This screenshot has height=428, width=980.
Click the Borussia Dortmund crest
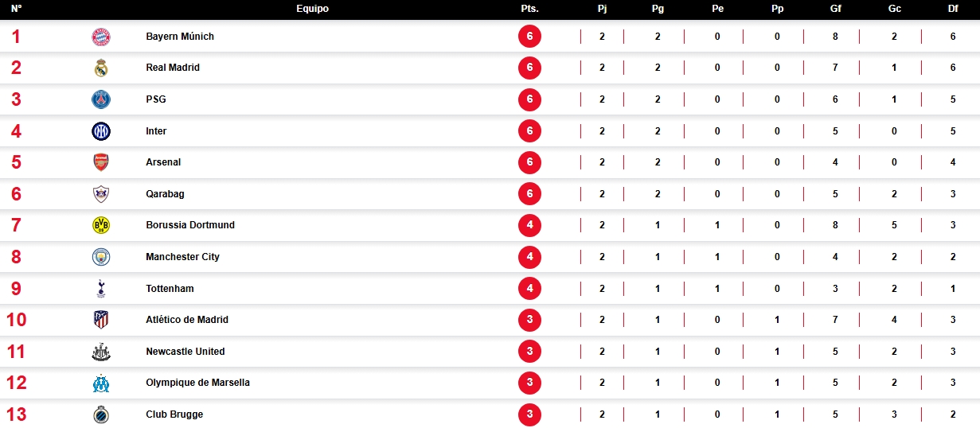coord(101,225)
